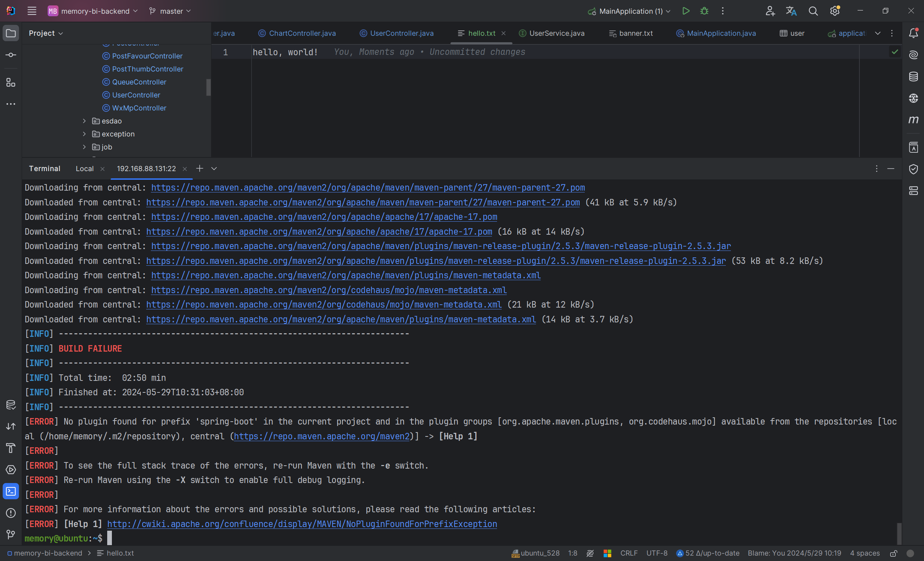Open codehaus mojo Downloaded metadata link
The height and width of the screenshot is (561, 924).
(324, 304)
